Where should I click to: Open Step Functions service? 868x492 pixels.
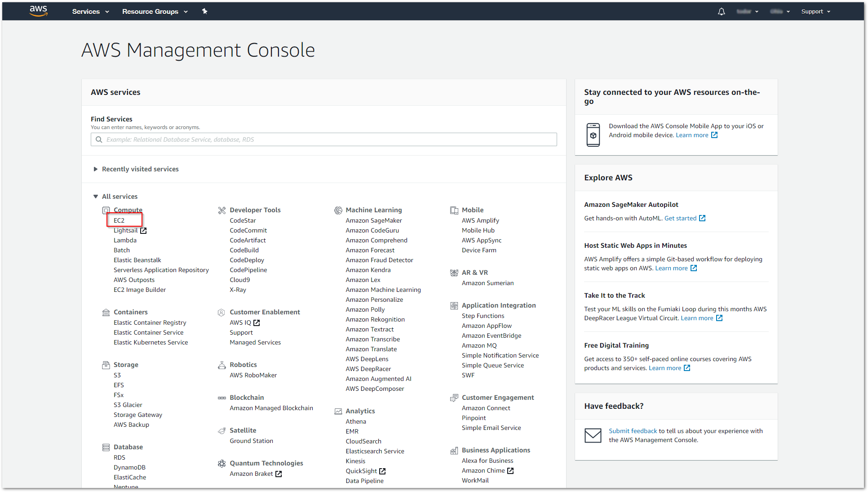pyautogui.click(x=483, y=316)
